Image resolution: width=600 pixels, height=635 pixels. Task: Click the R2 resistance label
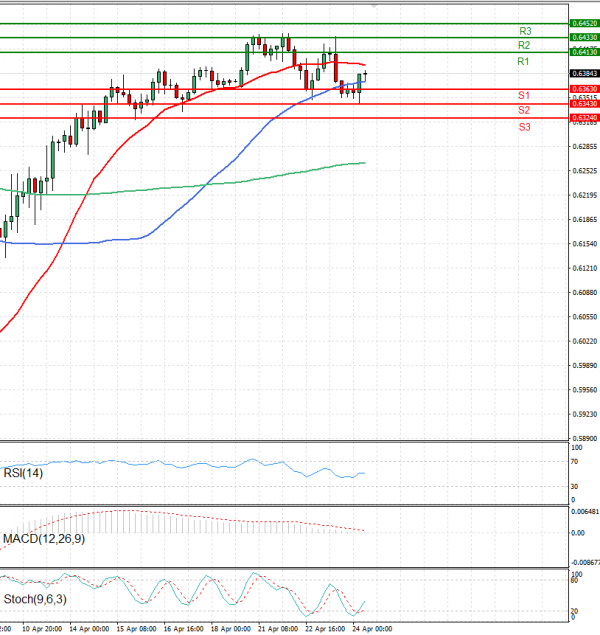[524, 45]
